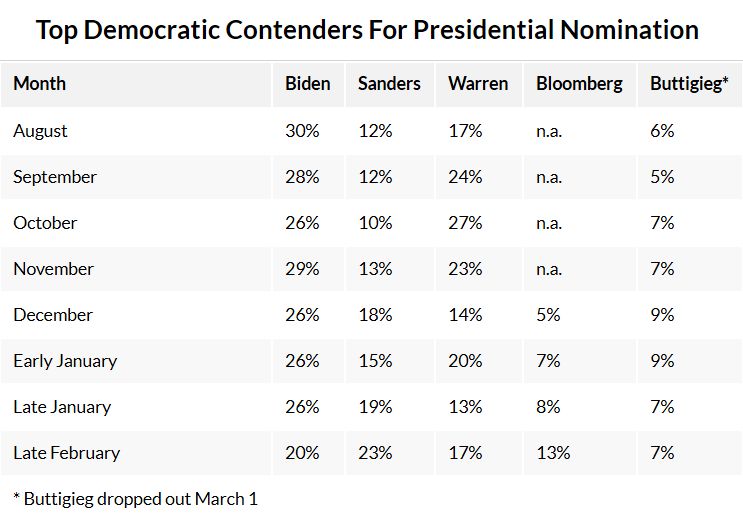Click Warren's 27% October value
The height and width of the screenshot is (514, 743).
(x=466, y=223)
